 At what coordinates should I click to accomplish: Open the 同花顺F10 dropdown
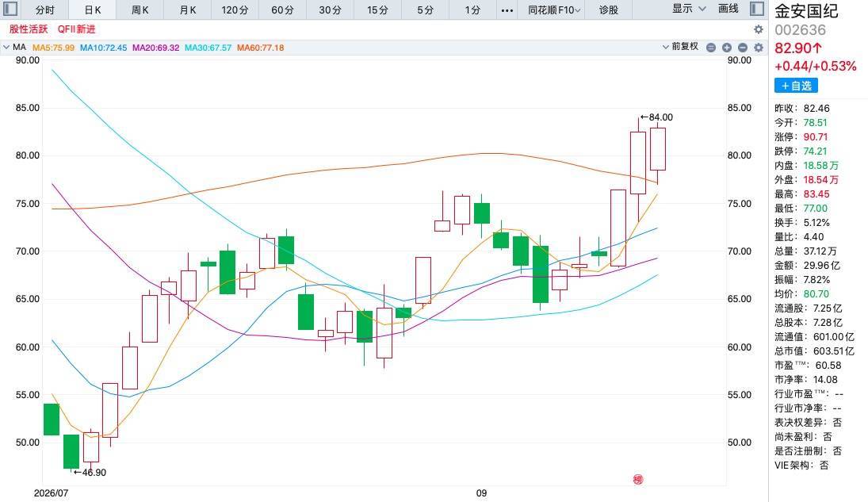[x=553, y=10]
